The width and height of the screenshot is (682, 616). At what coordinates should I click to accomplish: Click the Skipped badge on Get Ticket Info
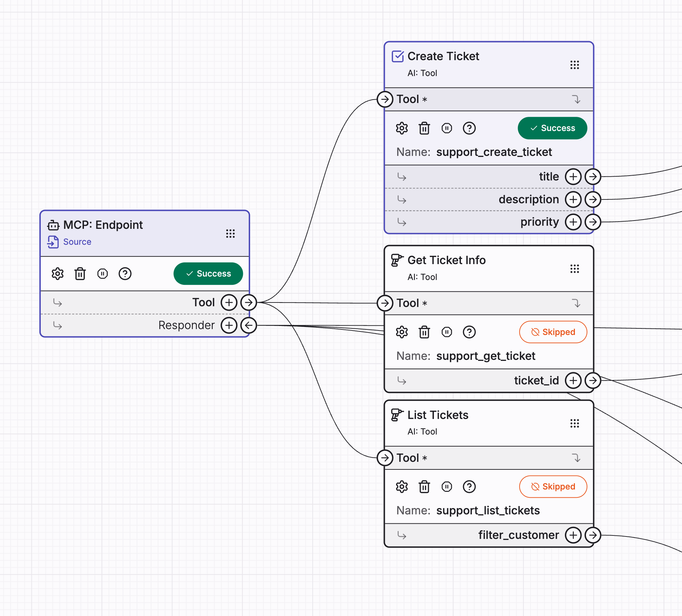pyautogui.click(x=553, y=332)
